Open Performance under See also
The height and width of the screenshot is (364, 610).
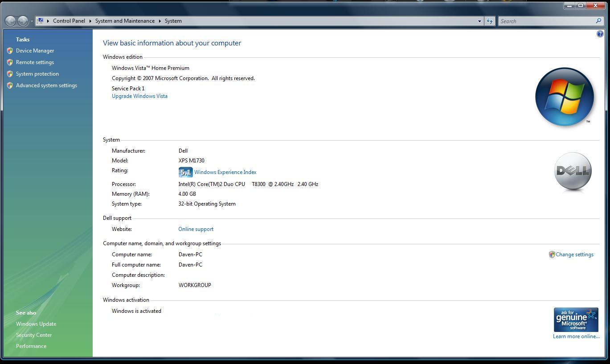(x=31, y=346)
